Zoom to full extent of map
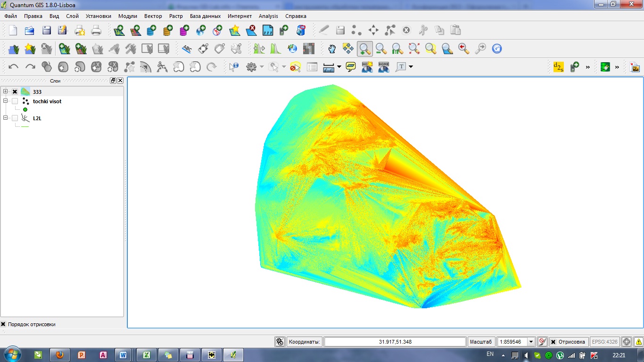Image resolution: width=644 pixels, height=362 pixels. click(414, 49)
